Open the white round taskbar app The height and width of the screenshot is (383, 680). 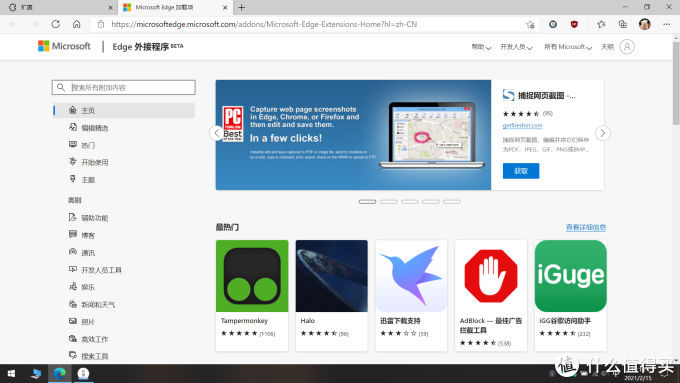coord(83,373)
